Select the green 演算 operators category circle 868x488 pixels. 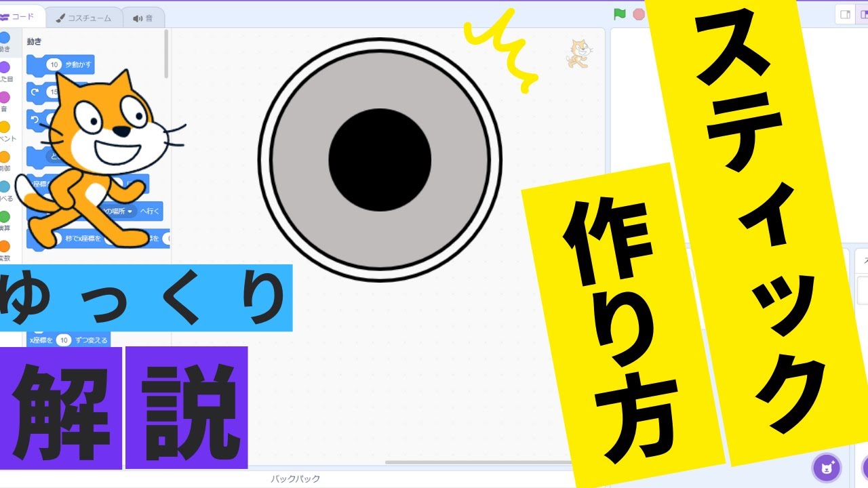(5, 216)
